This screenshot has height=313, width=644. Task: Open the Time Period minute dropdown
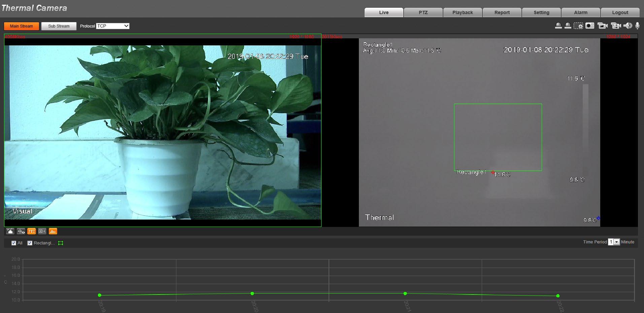click(x=614, y=242)
